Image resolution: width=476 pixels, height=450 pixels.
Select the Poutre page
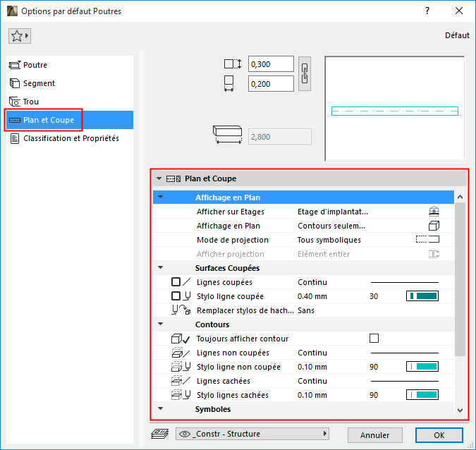coord(70,65)
